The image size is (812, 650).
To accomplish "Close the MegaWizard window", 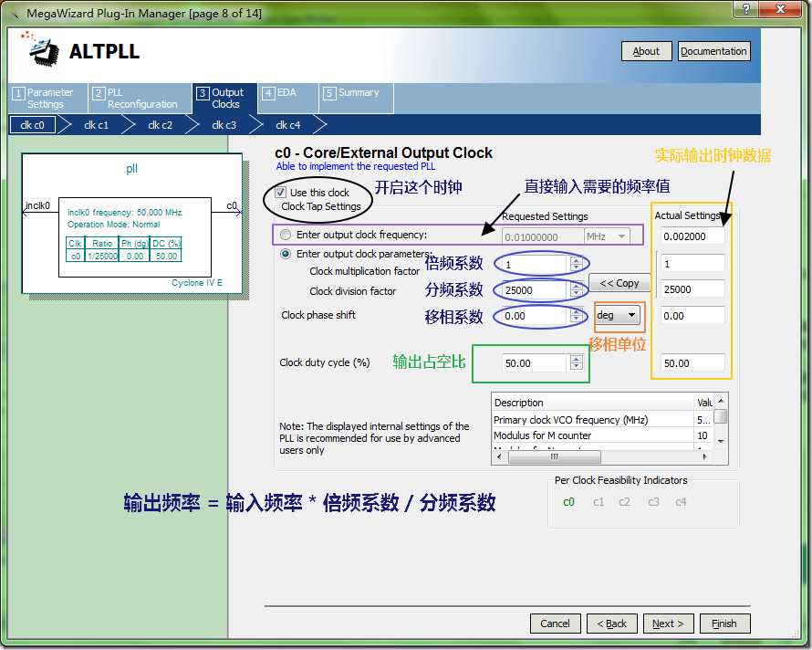I will [x=782, y=9].
